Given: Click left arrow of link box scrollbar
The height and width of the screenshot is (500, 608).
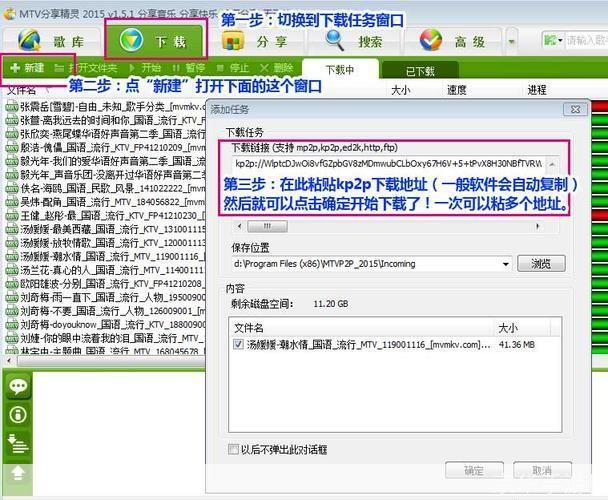Looking at the screenshot, I should (239, 226).
